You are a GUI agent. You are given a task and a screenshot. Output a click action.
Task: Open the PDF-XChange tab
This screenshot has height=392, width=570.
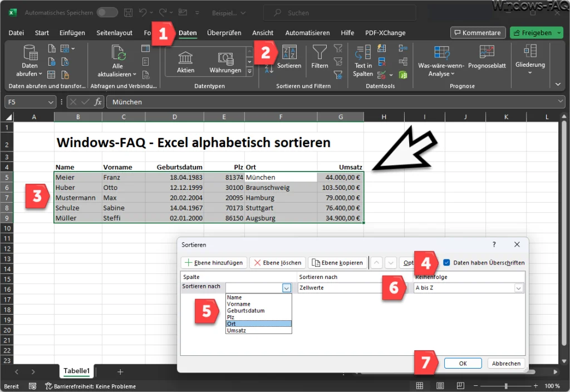coord(385,33)
